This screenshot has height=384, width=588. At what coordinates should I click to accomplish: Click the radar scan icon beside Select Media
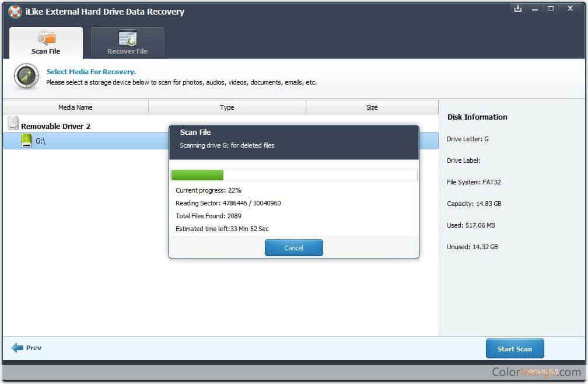[26, 76]
